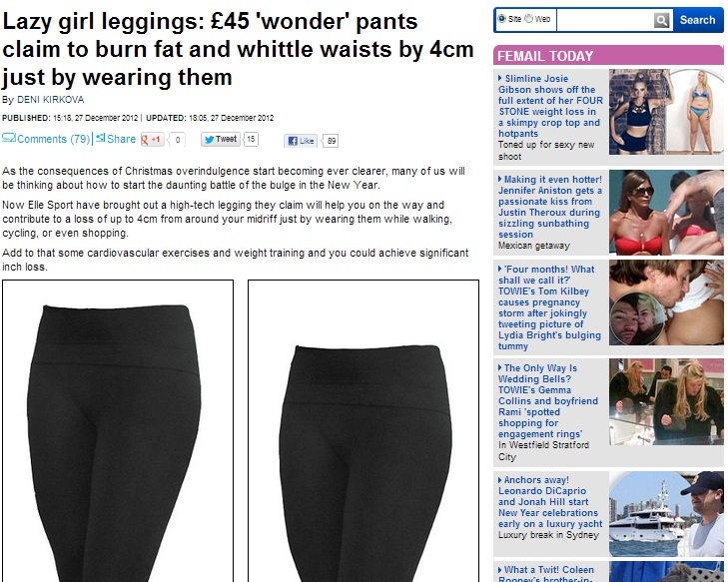The width and height of the screenshot is (728, 582).
Task: Click the tweet count bubble showing 15
Action: [x=251, y=139]
